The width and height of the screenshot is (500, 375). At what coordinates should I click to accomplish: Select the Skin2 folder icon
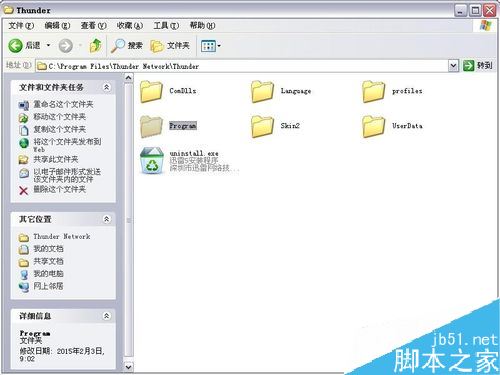[262, 126]
